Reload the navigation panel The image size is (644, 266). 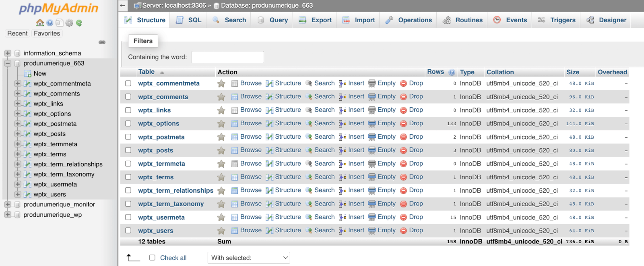79,23
